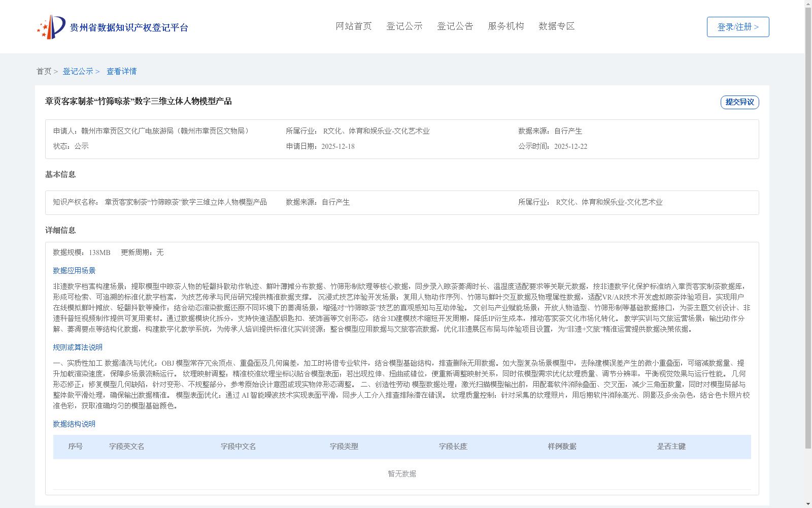Click the platform logo icon
This screenshot has height=508, width=812.
coord(51,27)
